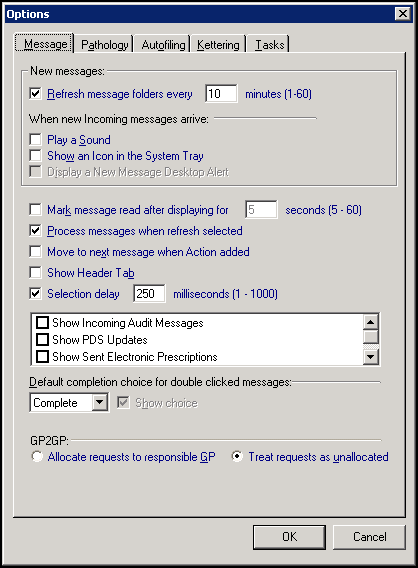Click the list scroll up arrow
The image size is (418, 568).
click(x=371, y=322)
